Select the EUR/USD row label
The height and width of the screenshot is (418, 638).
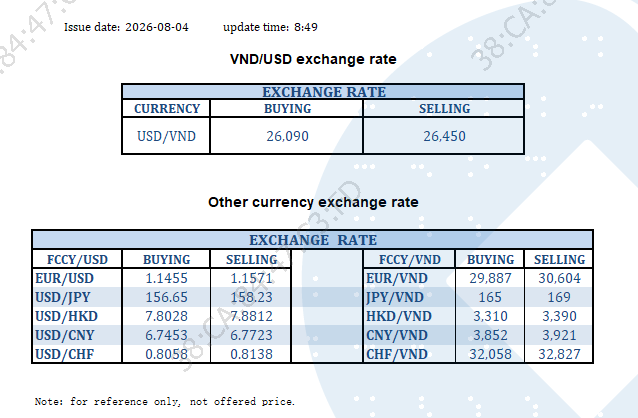tap(64, 278)
